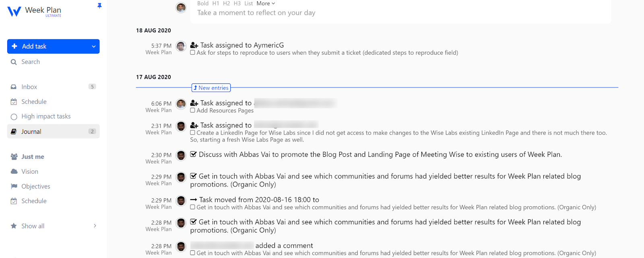Screen dimensions: 644x258
Task: Click the pin sidebar icon
Action: [99, 6]
